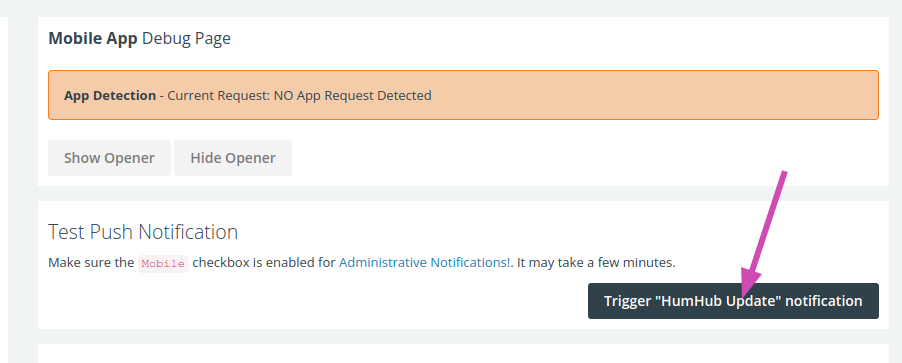This screenshot has width=902, height=363.
Task: Click the "NO App Request Detected" message
Action: [353, 95]
